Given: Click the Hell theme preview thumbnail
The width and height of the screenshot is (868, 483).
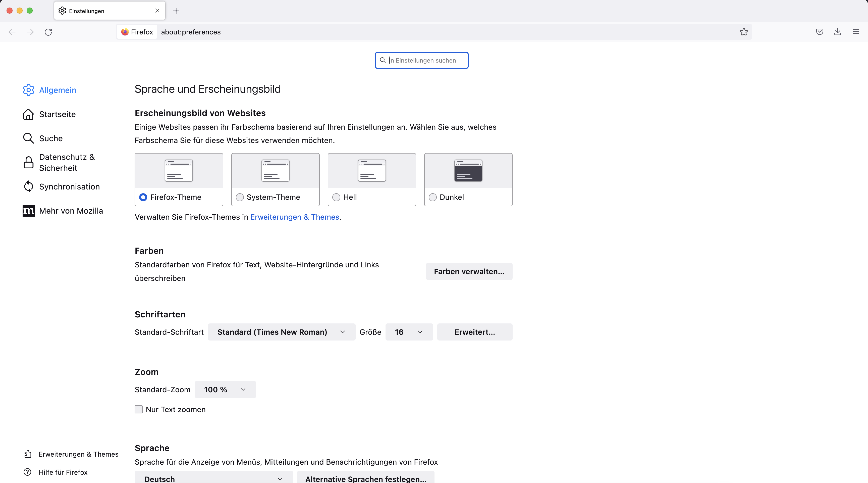Looking at the screenshot, I should click(x=372, y=171).
